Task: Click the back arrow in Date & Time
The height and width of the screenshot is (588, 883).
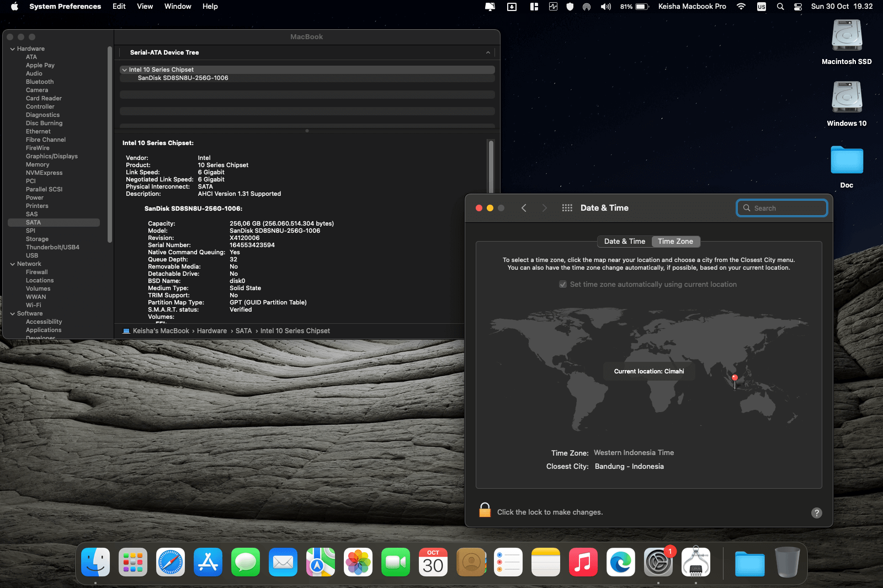Action: (524, 208)
